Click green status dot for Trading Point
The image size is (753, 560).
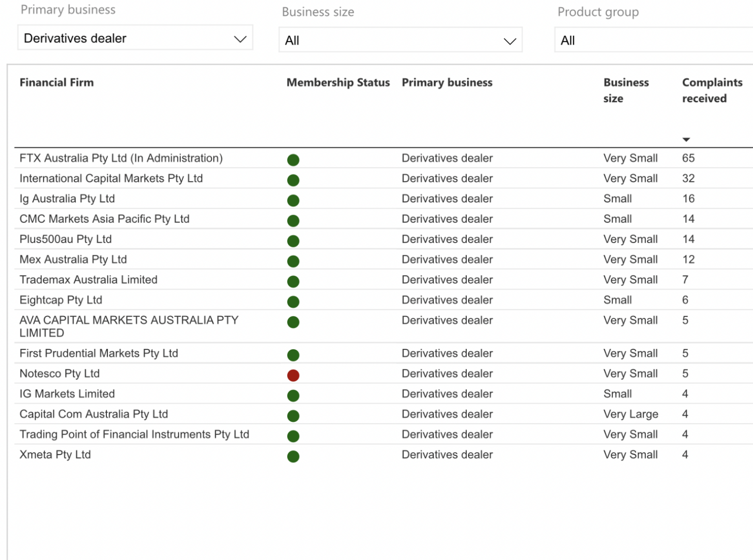[x=293, y=436]
